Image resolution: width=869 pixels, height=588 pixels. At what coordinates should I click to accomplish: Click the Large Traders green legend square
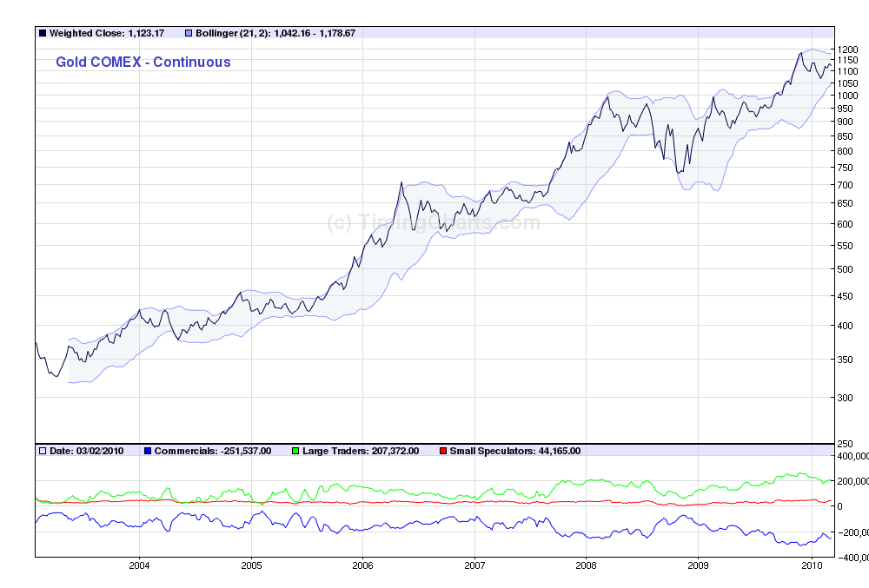(295, 452)
